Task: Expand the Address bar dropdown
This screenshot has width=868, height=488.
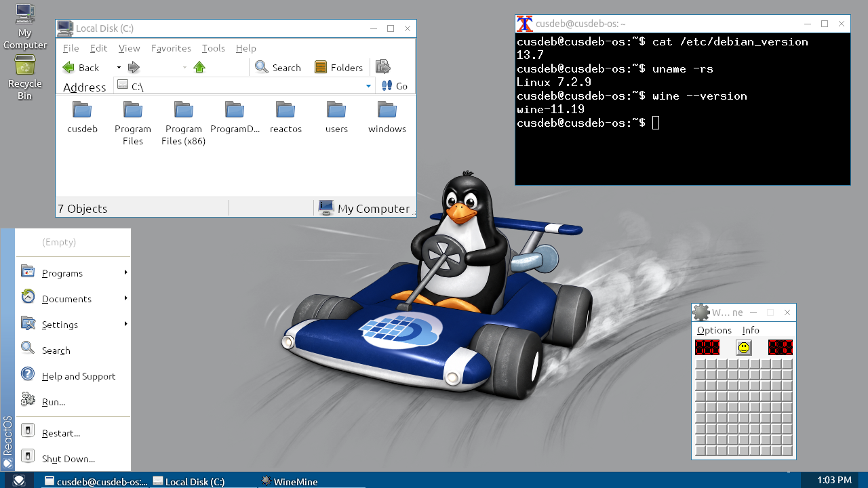Action: point(369,86)
